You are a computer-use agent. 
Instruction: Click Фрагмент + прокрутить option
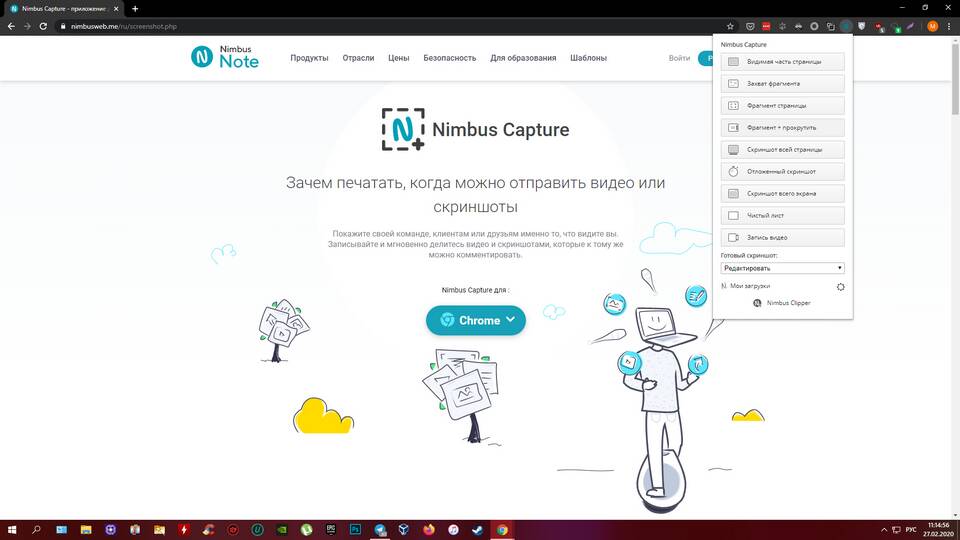click(782, 128)
